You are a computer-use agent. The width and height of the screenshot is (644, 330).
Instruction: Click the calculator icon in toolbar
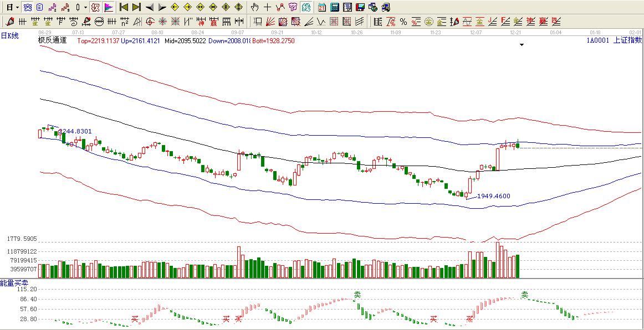[x=335, y=7]
